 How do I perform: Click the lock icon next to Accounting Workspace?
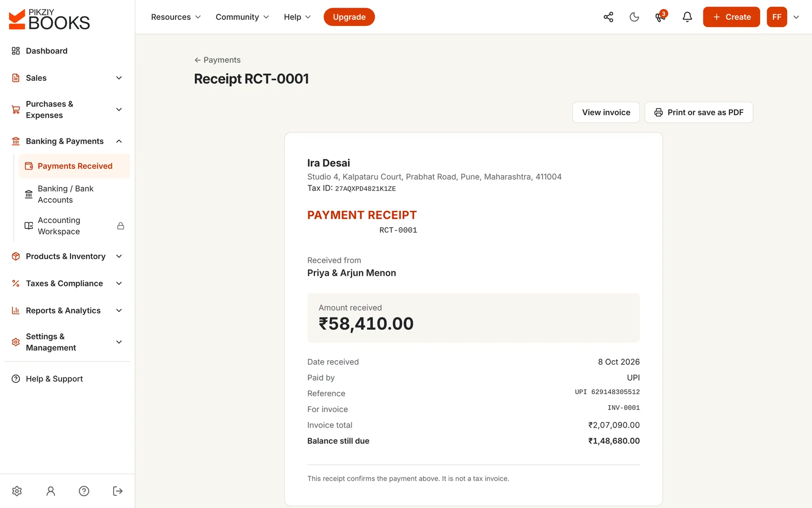click(121, 226)
